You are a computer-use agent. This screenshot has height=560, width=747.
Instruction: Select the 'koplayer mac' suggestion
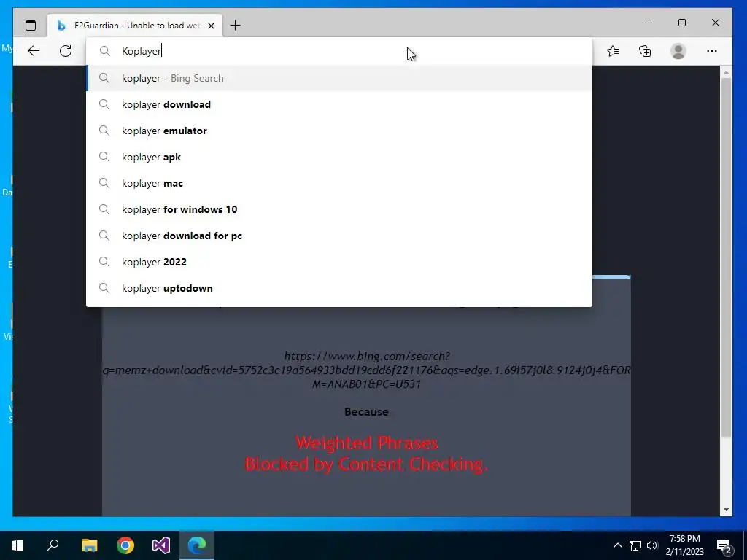point(339,183)
